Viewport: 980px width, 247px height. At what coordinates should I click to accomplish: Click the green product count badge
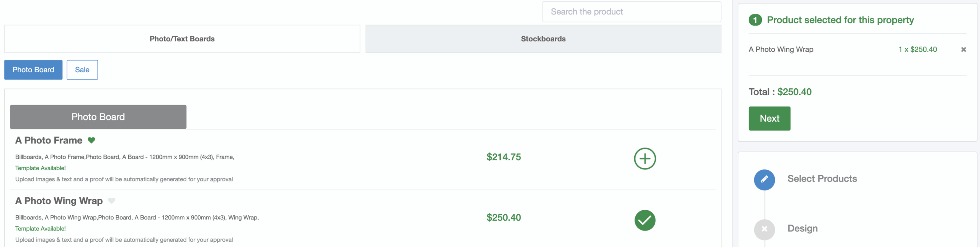(x=755, y=20)
